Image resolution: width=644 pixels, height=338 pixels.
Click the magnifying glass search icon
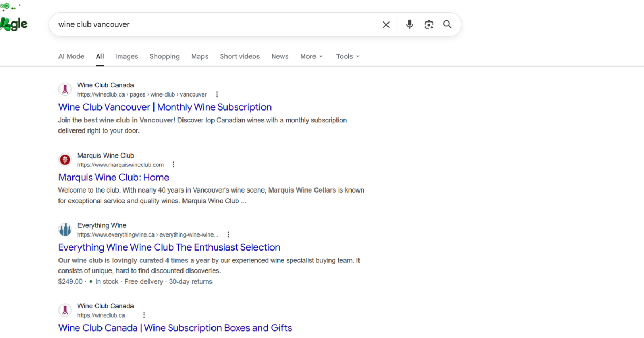pyautogui.click(x=448, y=25)
